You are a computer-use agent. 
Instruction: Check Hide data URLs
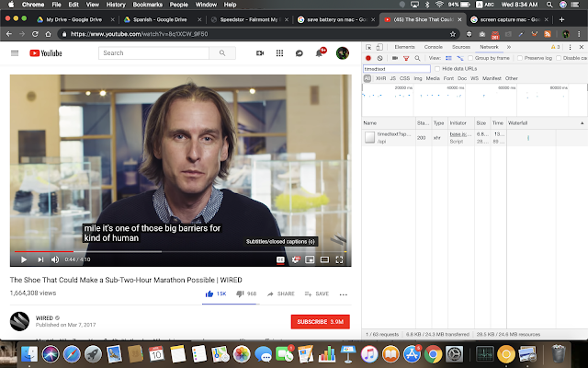[437, 69]
